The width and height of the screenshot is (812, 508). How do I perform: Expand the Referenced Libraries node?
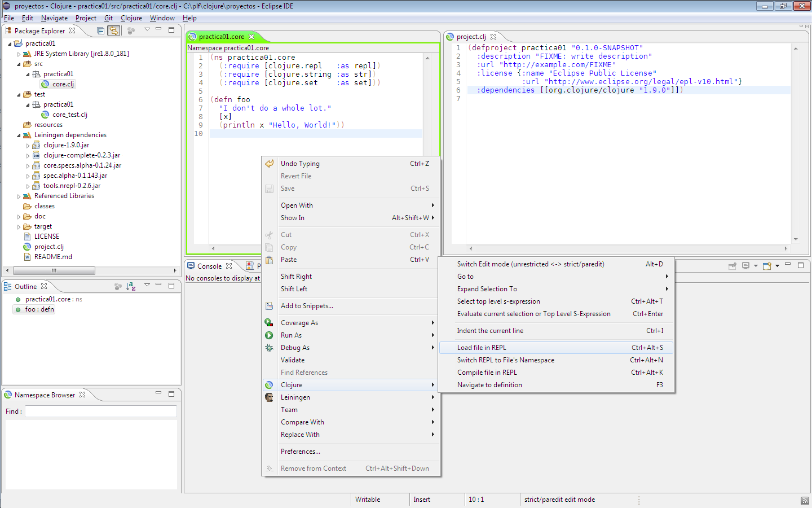(19, 196)
